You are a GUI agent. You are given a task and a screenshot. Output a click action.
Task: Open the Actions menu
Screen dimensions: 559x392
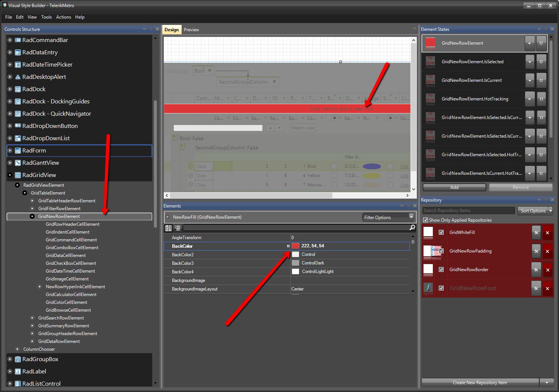[x=64, y=17]
